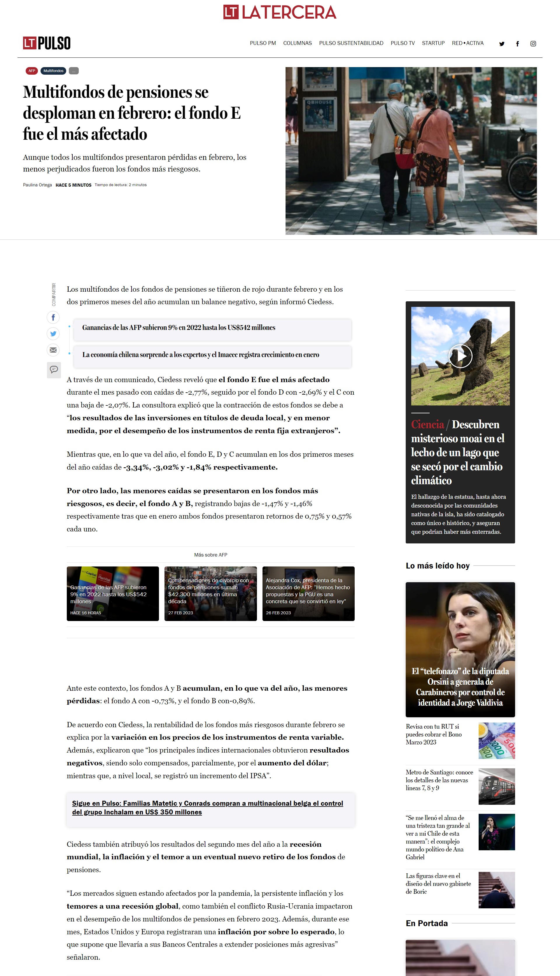This screenshot has height=976, width=560.
Task: Open telefonazo de la diputada Orsini article
Action: pos(460,650)
